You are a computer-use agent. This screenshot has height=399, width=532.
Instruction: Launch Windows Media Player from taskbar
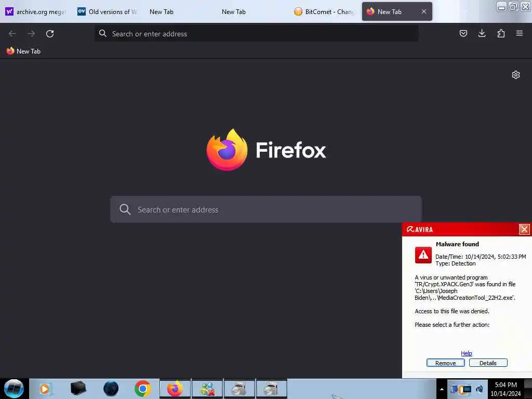tap(45, 389)
